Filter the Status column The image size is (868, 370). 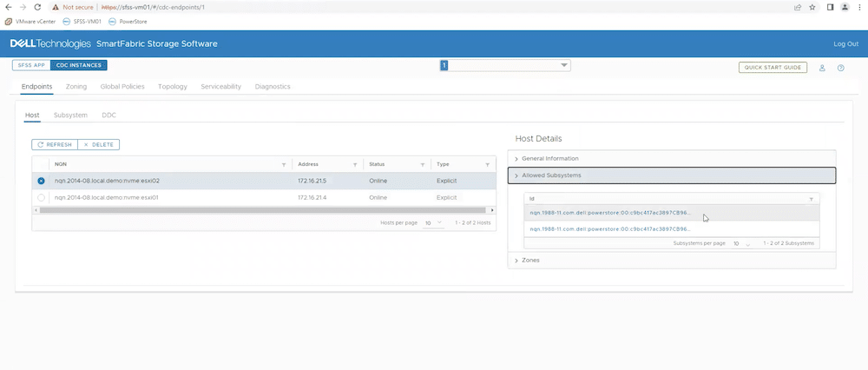[423, 164]
